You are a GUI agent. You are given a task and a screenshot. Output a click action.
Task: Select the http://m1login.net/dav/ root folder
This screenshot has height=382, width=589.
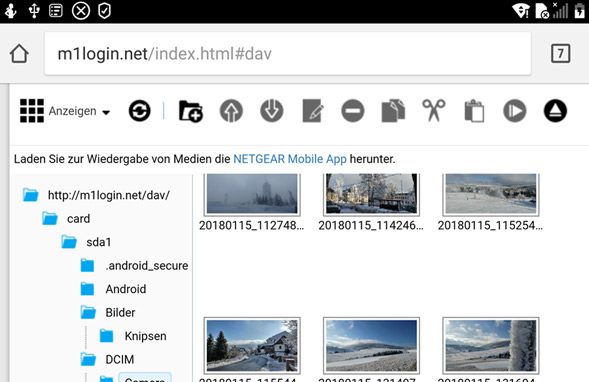click(x=109, y=195)
